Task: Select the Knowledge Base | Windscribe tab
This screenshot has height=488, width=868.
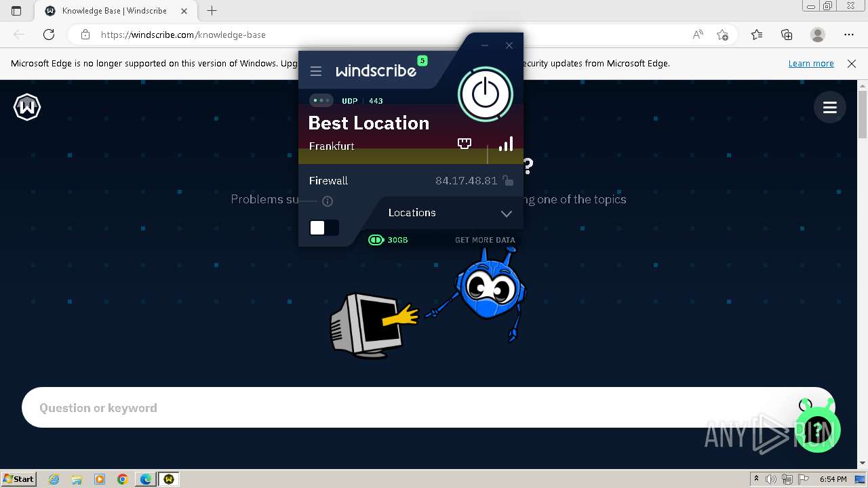Action: (115, 11)
